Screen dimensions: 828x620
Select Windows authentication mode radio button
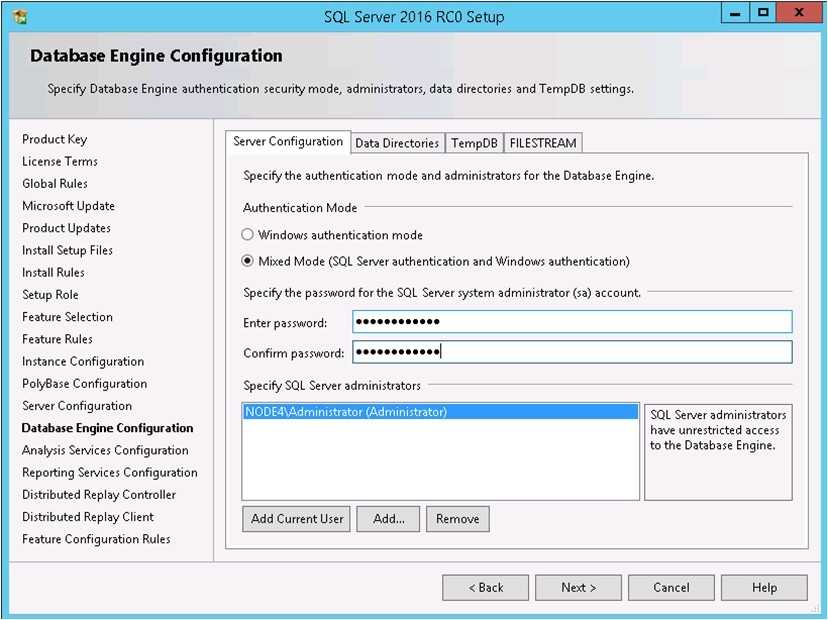[x=247, y=234]
